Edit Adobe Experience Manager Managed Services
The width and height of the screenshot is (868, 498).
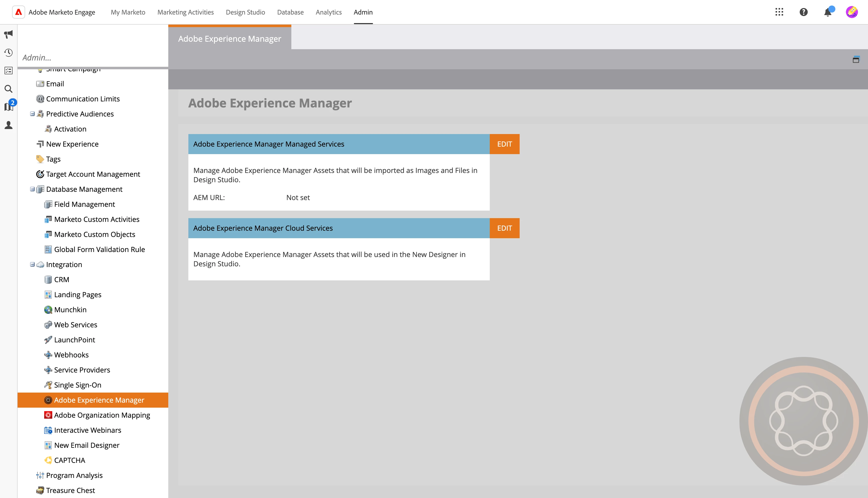(504, 144)
